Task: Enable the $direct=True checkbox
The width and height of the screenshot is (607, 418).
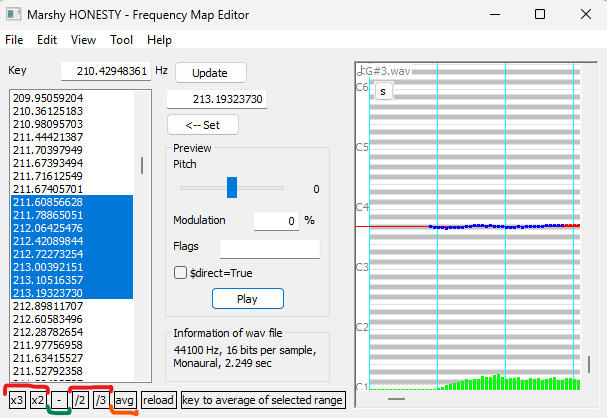Action: [x=181, y=272]
